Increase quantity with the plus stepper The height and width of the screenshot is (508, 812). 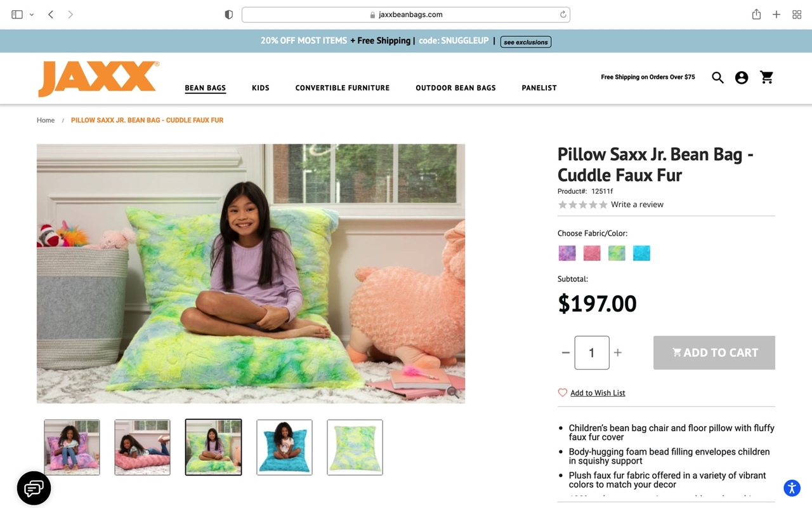618,352
